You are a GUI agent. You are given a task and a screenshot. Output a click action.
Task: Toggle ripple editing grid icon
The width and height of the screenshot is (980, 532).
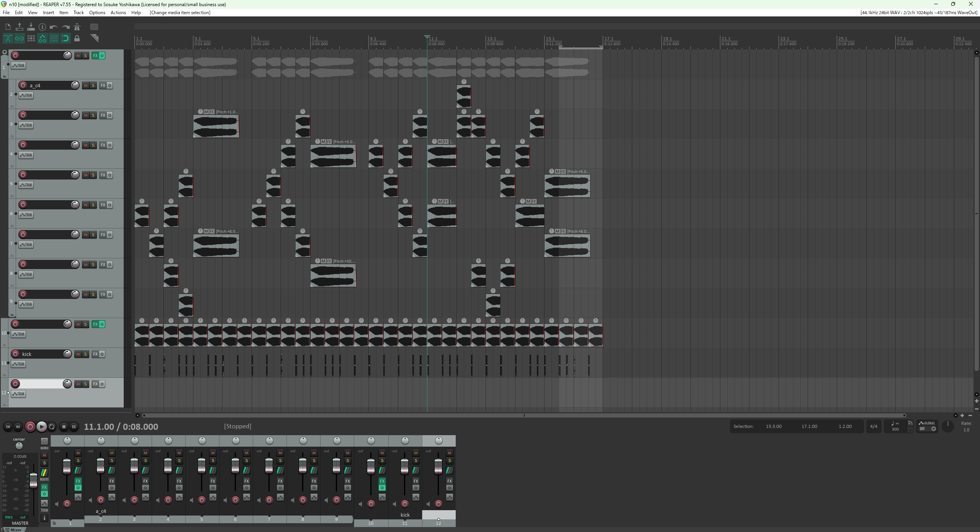31,38
